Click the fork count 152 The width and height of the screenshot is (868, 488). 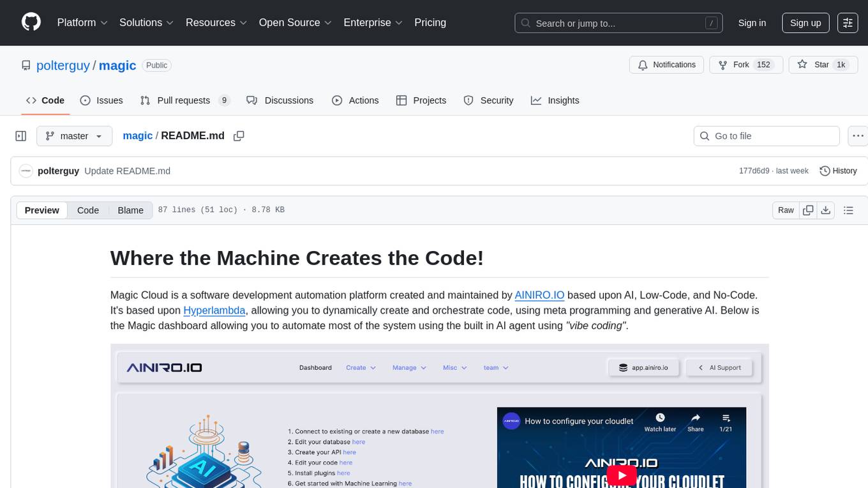763,65
